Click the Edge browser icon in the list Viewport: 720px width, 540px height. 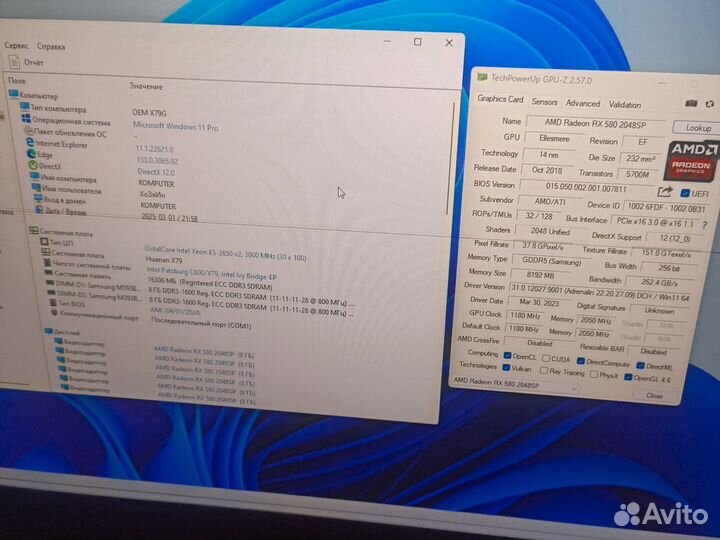pyautogui.click(x=32, y=154)
